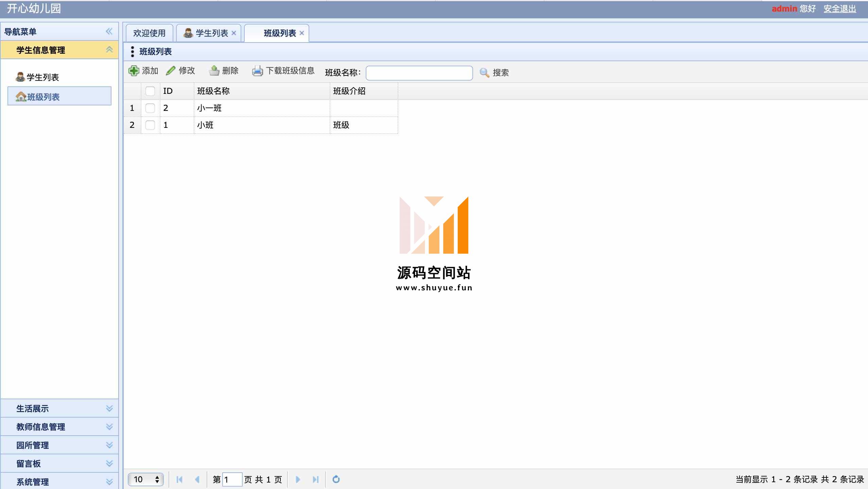Click the printer icon to download class info
Screen dimensions: 868x489
tap(257, 71)
